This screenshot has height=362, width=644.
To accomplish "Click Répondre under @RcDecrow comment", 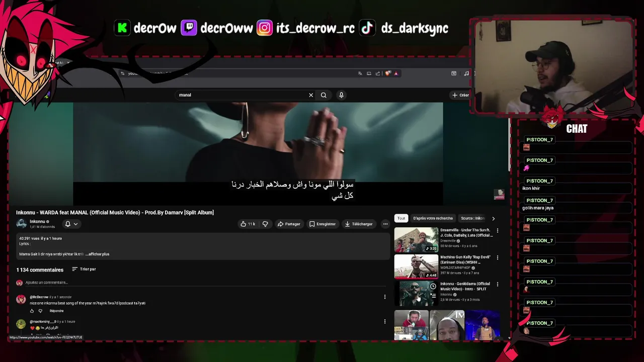I will [56, 311].
